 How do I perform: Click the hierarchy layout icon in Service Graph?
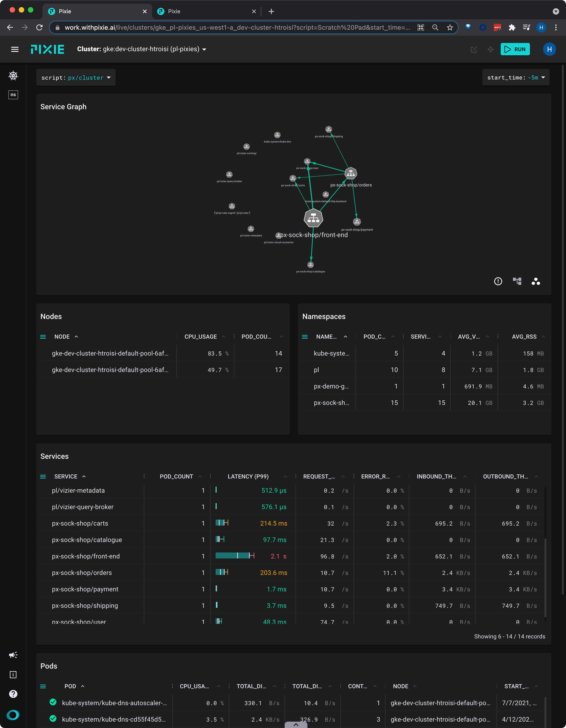517,281
